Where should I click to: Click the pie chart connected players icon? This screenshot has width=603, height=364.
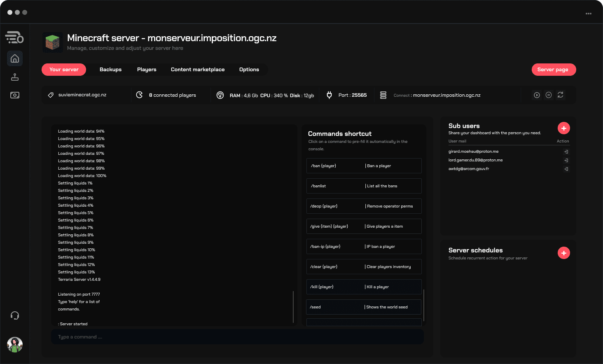coord(140,95)
